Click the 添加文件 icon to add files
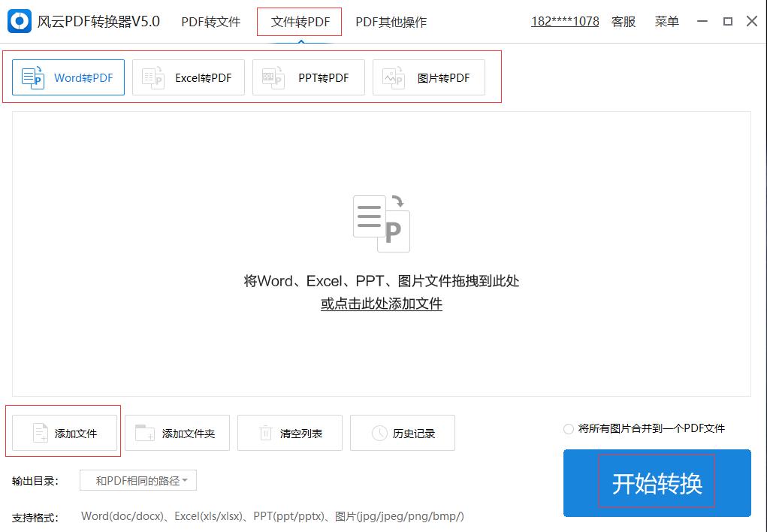 tap(41, 432)
